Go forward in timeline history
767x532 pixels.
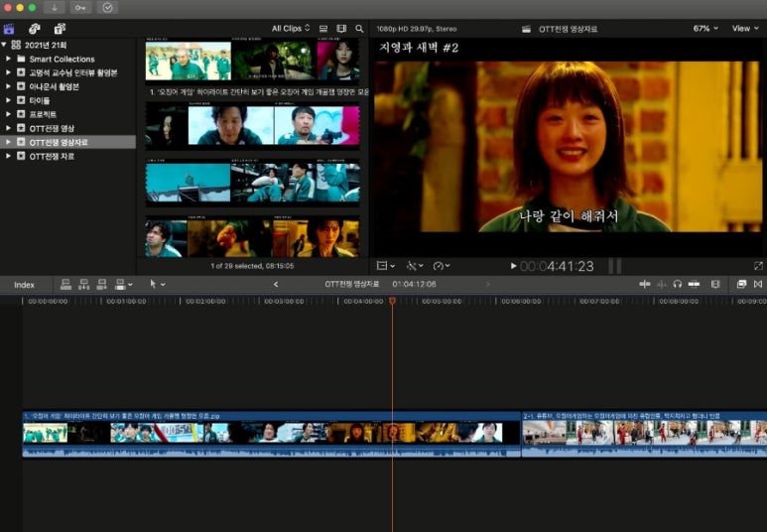[488, 284]
